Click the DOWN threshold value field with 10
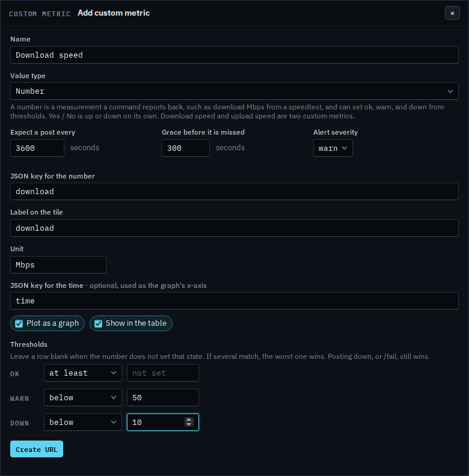The width and height of the screenshot is (469, 476). click(163, 422)
